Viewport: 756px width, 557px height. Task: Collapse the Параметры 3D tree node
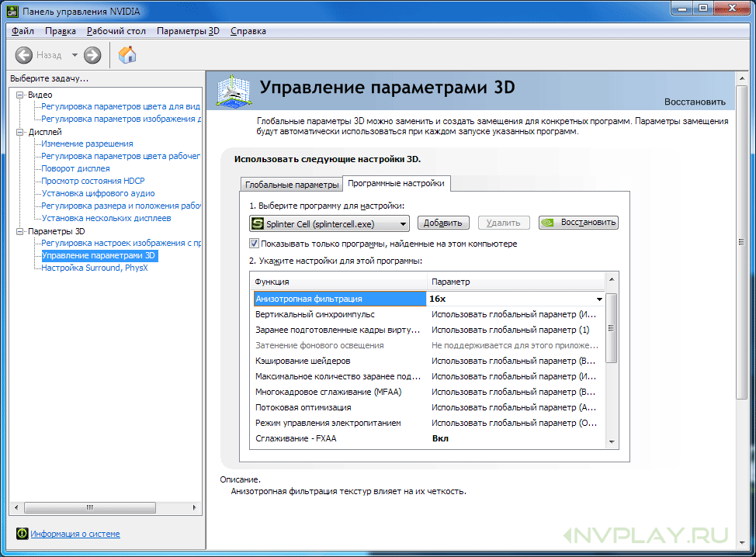tap(19, 231)
